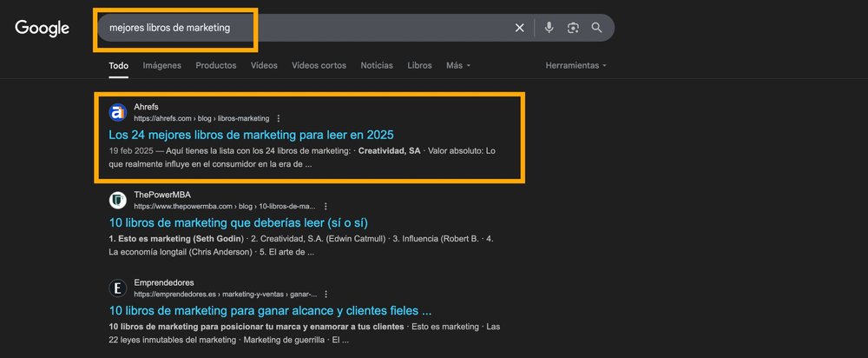Select the Todo tab
The height and width of the screenshot is (358, 868).
(x=118, y=65)
